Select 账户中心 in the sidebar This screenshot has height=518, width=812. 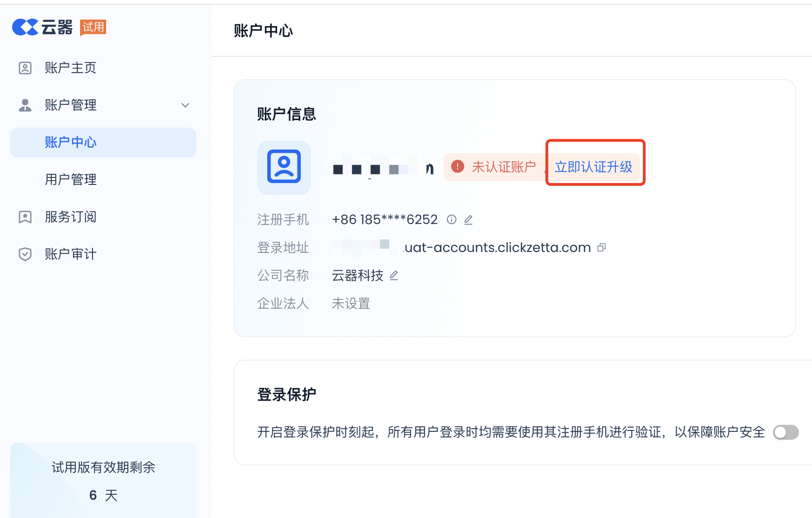[x=70, y=142]
